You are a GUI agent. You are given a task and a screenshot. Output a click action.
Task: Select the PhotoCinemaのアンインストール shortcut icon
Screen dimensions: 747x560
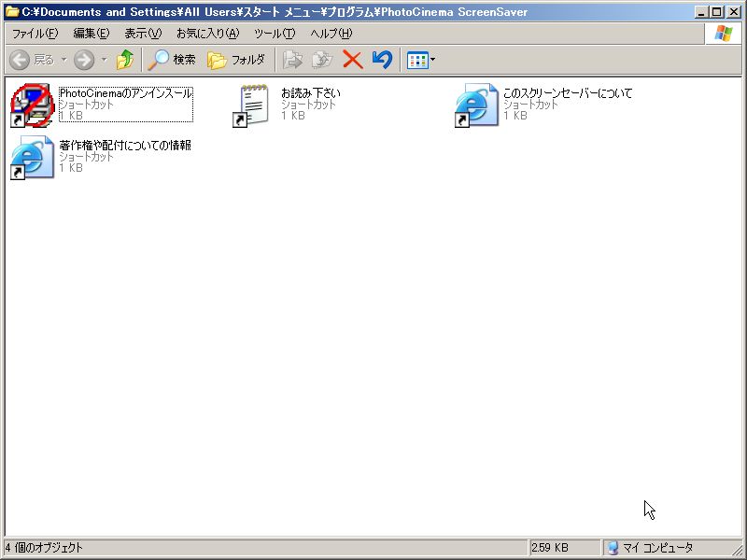click(x=33, y=105)
